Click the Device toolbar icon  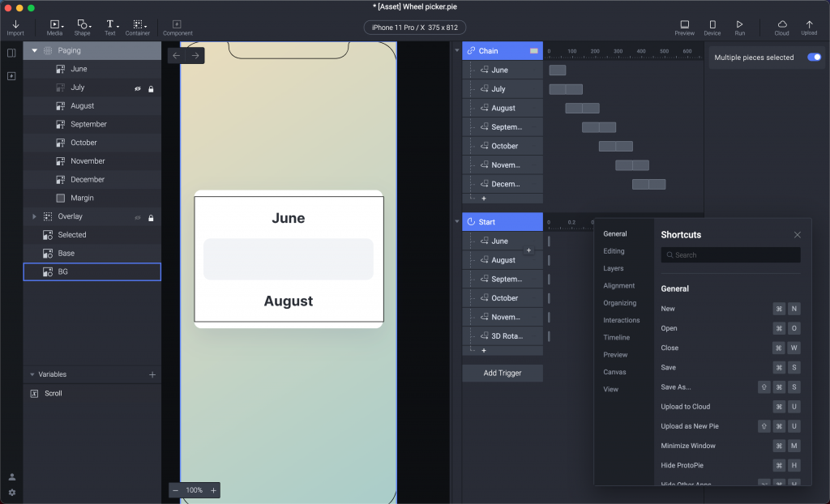(712, 28)
